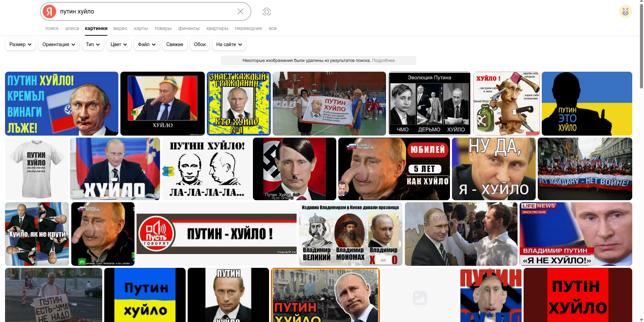Click the Yandex logo in the search bar

(49, 11)
